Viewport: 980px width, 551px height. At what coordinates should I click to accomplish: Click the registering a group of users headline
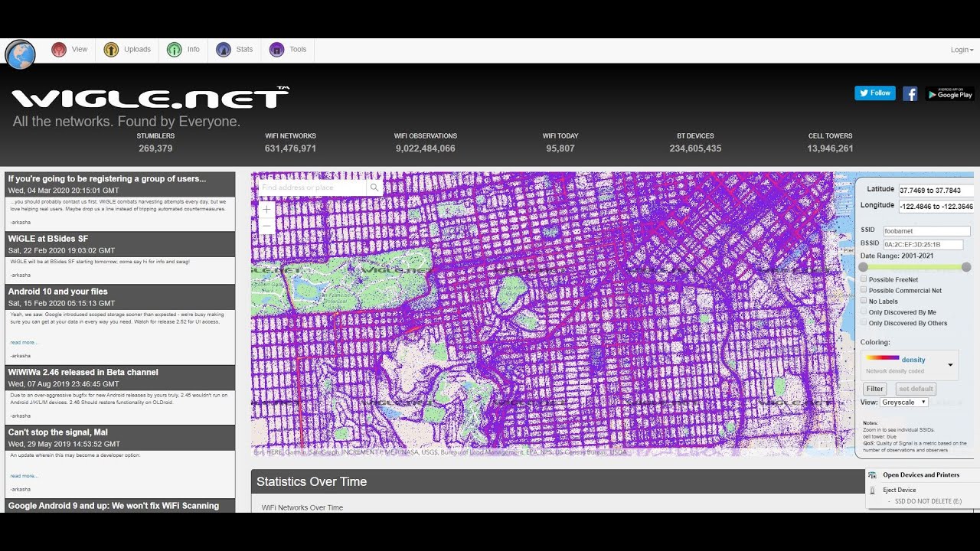click(x=107, y=179)
